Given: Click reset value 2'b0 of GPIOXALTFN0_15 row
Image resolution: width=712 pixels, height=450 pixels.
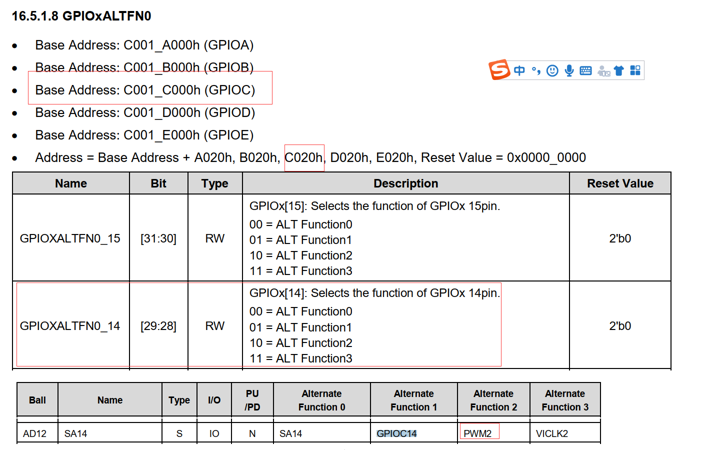Looking at the screenshot, I should click(x=620, y=238).
